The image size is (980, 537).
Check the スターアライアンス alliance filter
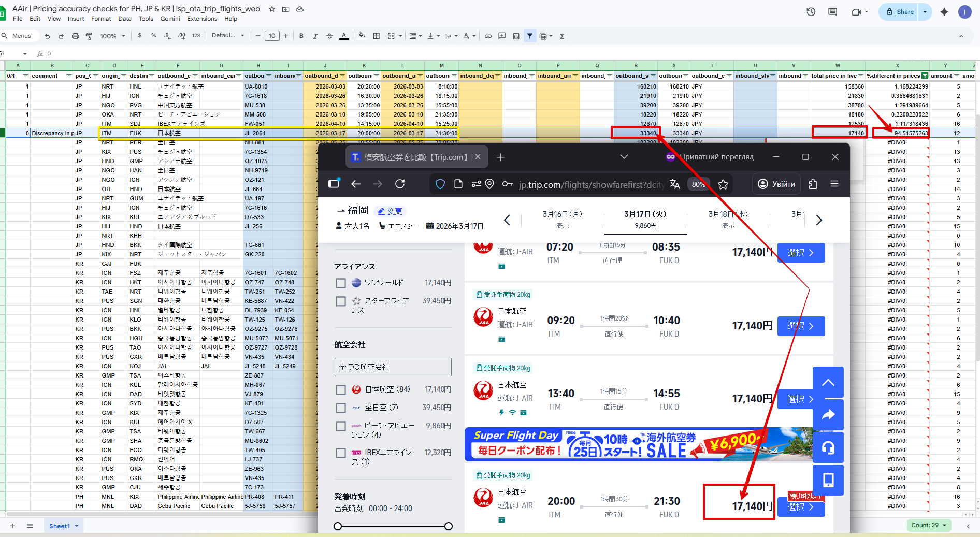pyautogui.click(x=341, y=301)
